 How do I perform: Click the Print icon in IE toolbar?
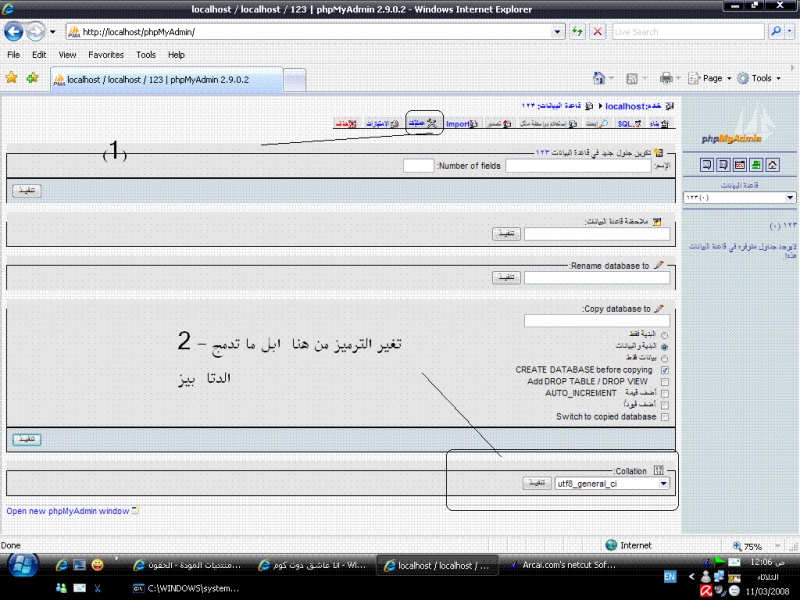pyautogui.click(x=666, y=78)
